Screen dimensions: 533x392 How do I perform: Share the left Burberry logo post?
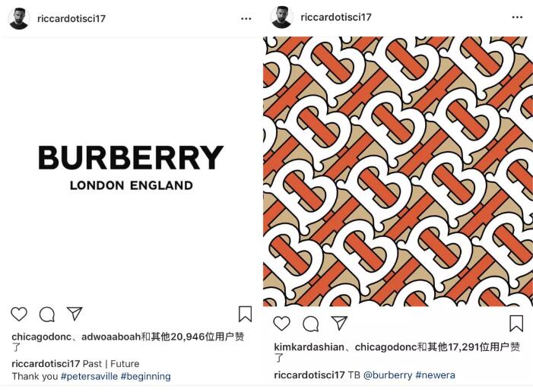tap(74, 313)
